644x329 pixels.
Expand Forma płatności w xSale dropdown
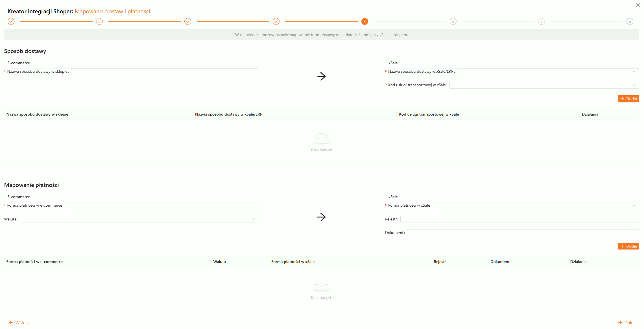click(536, 206)
